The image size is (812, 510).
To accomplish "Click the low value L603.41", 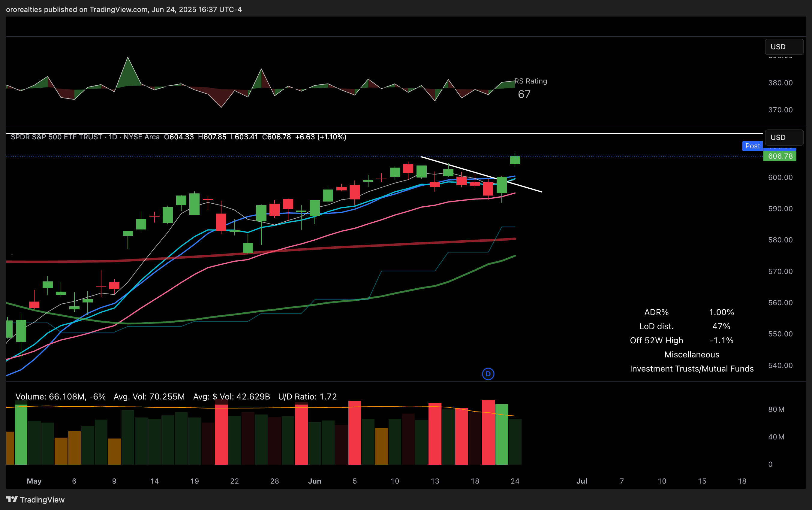I will 244,137.
